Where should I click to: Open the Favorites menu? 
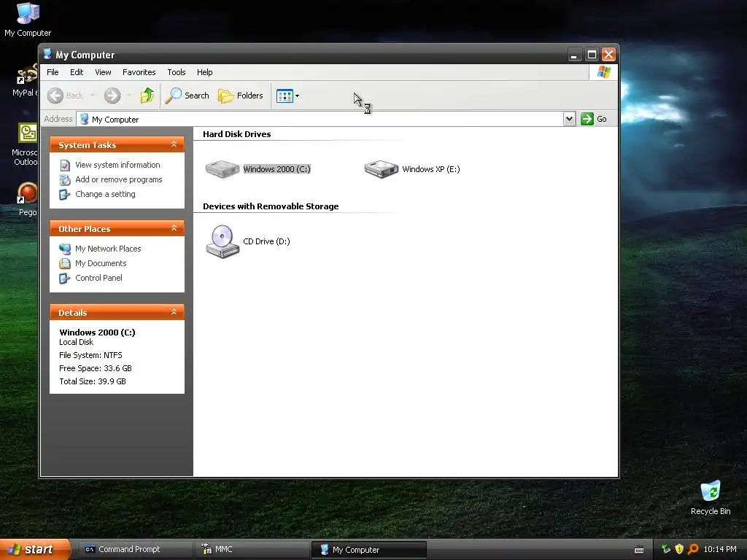(x=139, y=72)
